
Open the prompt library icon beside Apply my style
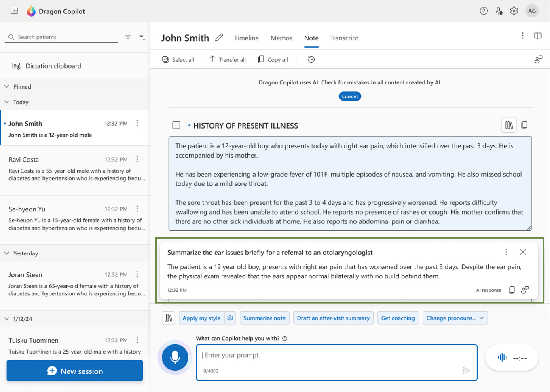coord(168,318)
